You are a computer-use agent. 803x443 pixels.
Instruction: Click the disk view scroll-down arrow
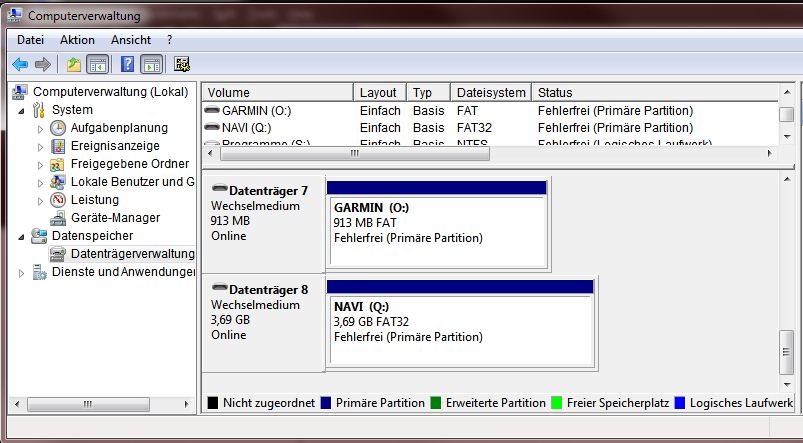pos(787,385)
